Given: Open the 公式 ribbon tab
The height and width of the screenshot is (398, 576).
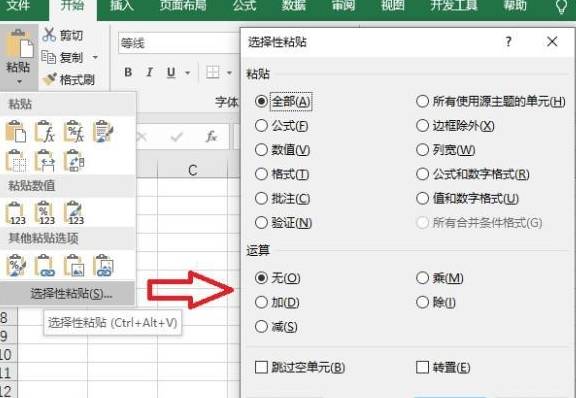Looking at the screenshot, I should [x=244, y=6].
